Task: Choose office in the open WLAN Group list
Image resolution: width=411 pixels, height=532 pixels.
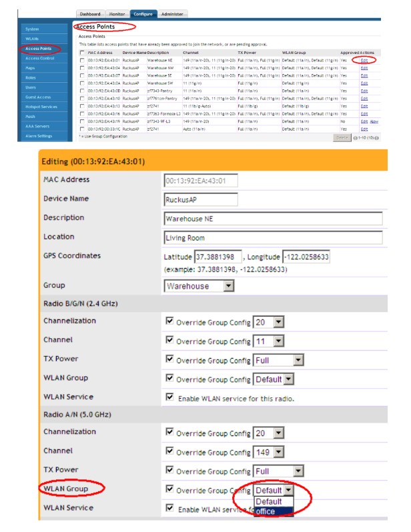Action: [274, 511]
